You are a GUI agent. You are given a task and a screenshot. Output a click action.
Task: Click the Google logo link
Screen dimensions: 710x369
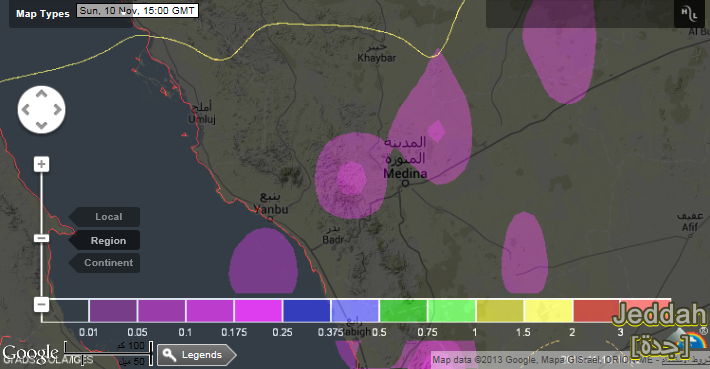(x=30, y=353)
